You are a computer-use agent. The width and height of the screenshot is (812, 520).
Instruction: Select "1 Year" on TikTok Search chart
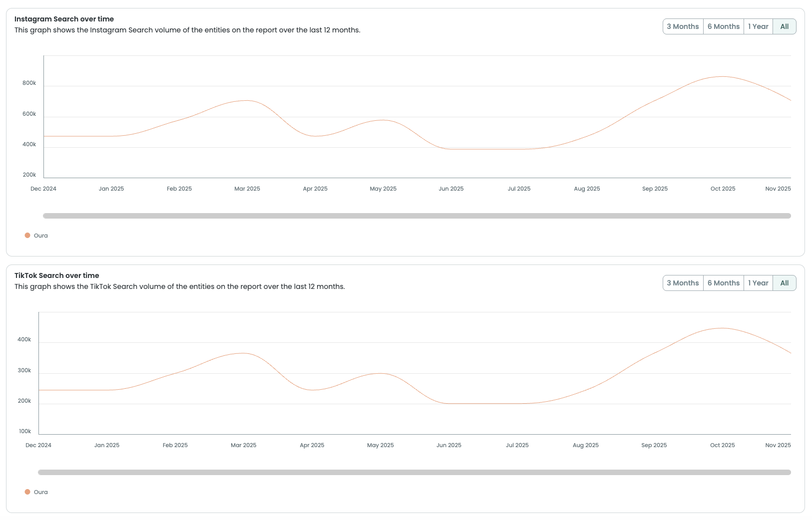point(758,282)
